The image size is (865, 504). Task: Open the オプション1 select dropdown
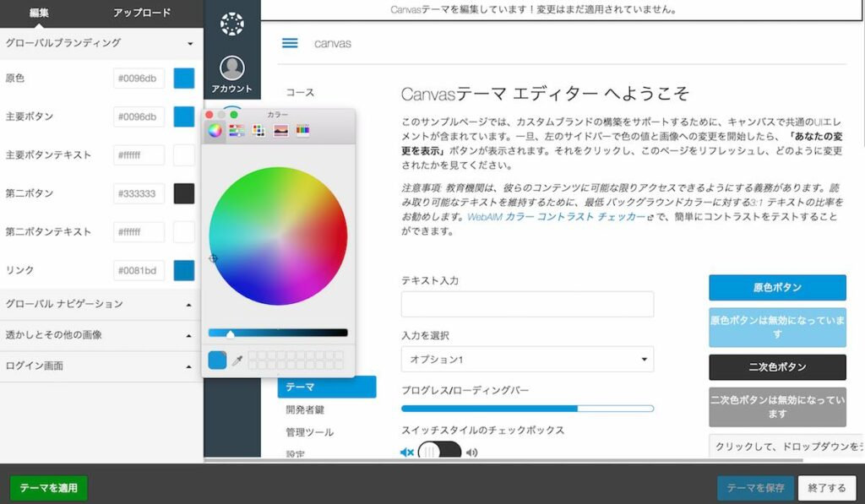[x=527, y=359]
